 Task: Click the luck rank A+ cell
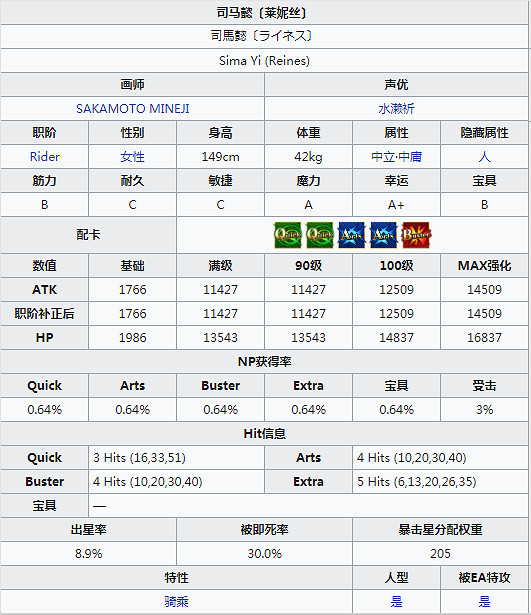pos(396,205)
